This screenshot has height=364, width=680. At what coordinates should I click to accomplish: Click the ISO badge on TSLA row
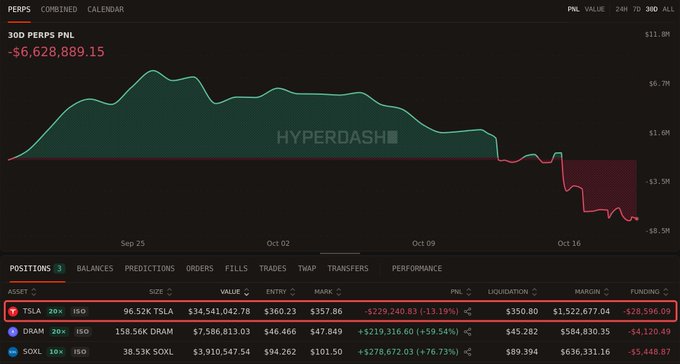[79, 312]
